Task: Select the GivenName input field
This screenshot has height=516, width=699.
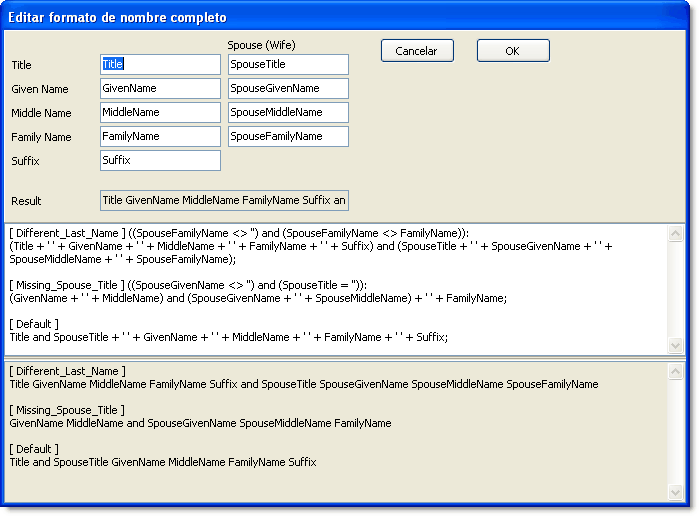Action: [x=160, y=88]
